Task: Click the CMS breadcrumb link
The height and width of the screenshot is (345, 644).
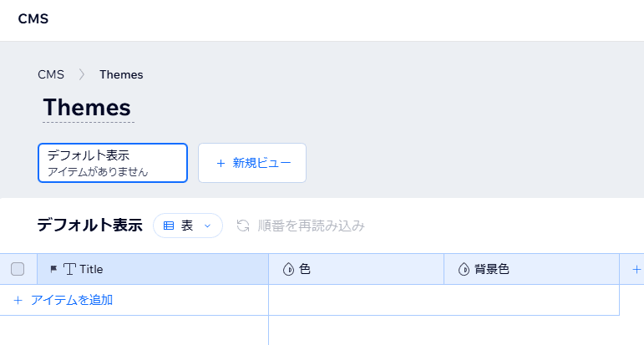Action: coord(51,74)
